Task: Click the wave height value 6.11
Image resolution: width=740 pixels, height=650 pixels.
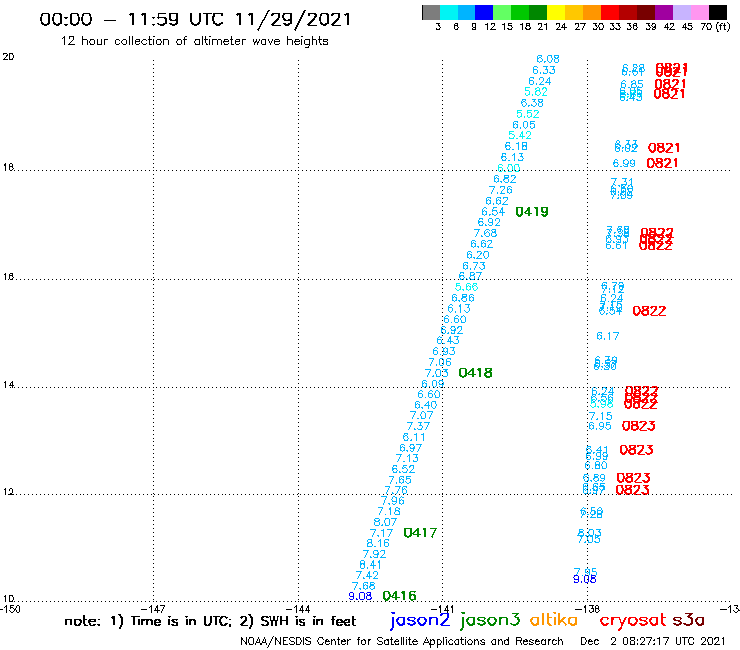Action: point(414,438)
